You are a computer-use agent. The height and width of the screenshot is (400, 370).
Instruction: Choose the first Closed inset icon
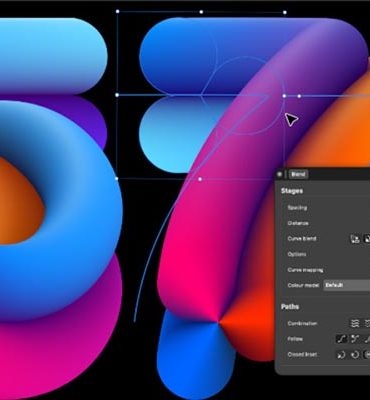click(341, 355)
